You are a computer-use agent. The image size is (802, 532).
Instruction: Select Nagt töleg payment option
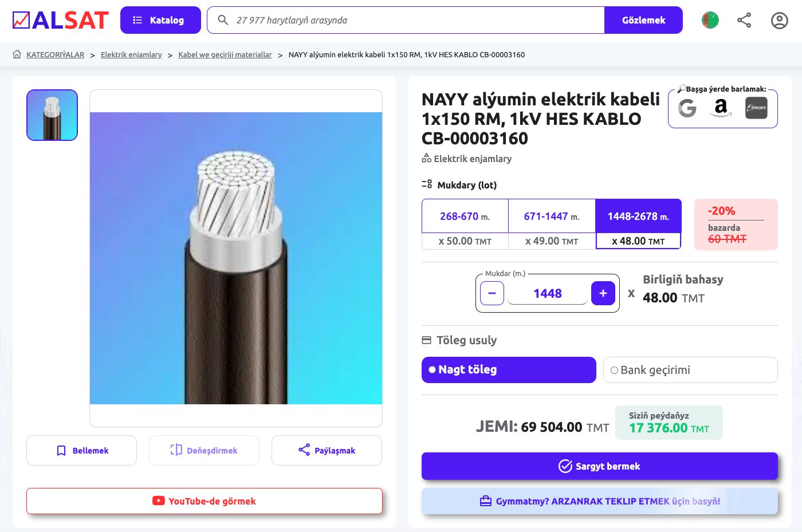tap(509, 370)
